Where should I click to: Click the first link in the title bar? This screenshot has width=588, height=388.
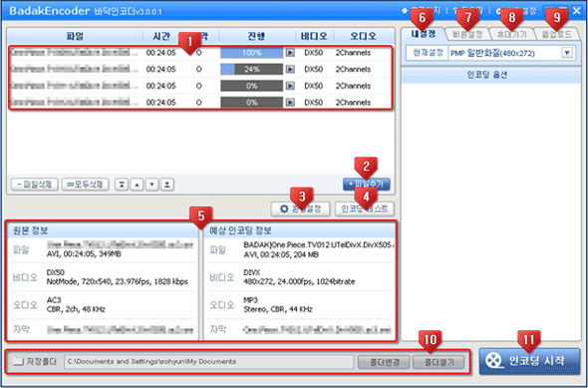[x=421, y=11]
